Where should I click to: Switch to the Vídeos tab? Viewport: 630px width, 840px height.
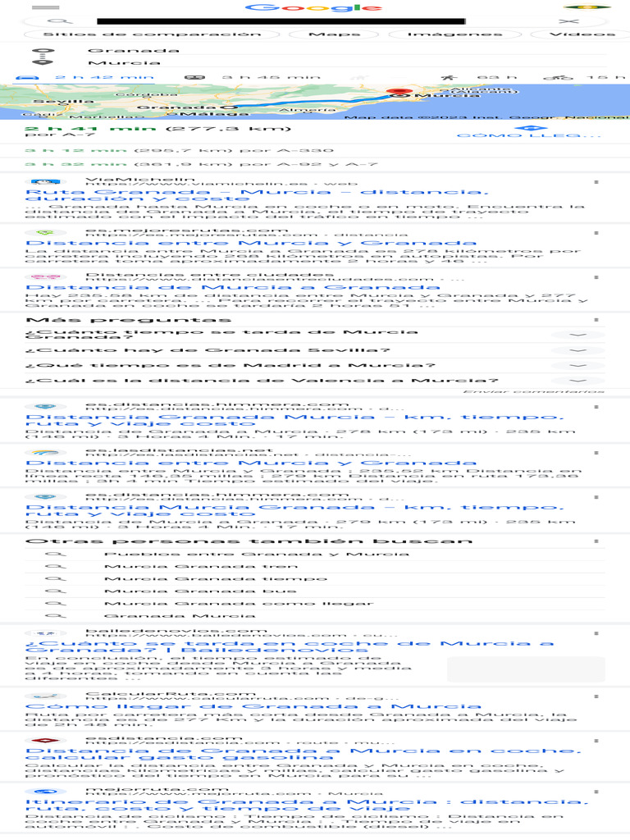tap(582, 34)
